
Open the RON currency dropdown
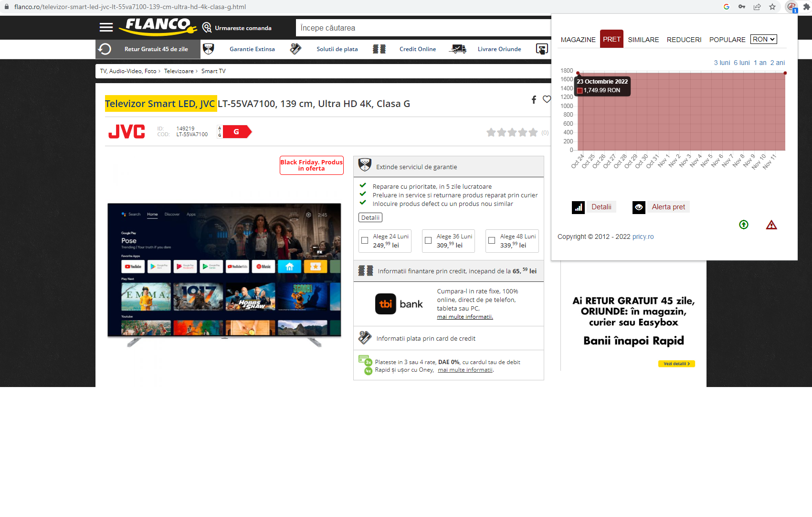click(763, 39)
